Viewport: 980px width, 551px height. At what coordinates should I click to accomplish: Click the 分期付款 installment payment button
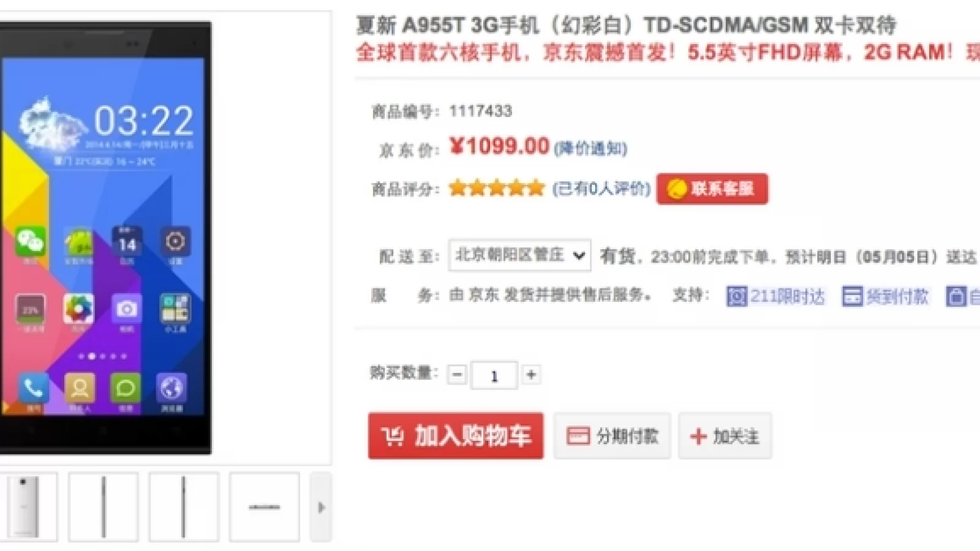pyautogui.click(x=612, y=436)
